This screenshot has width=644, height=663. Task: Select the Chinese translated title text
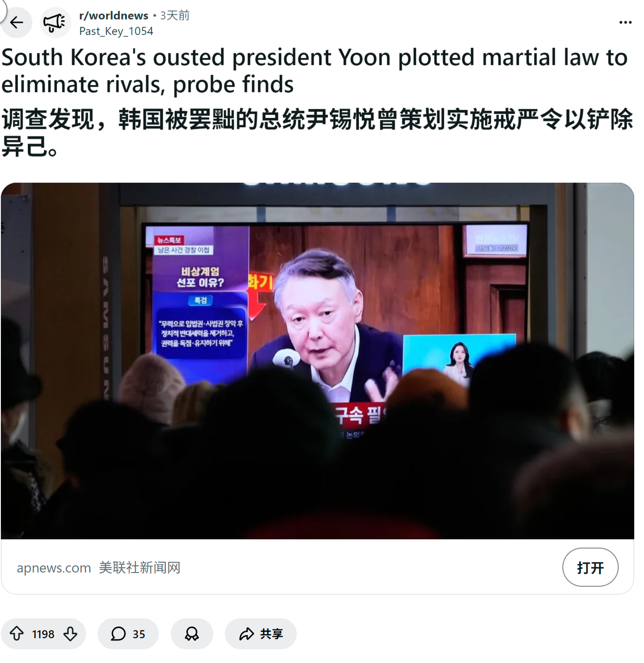[x=317, y=132]
